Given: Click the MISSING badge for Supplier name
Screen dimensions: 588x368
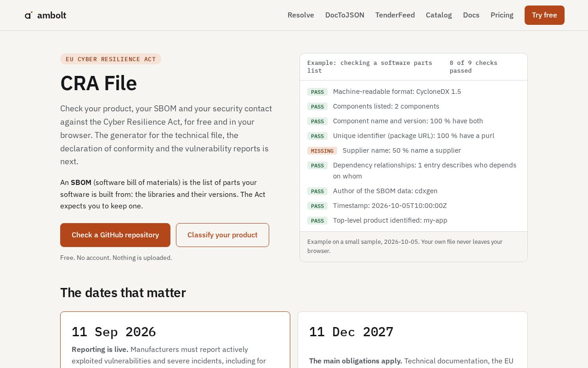Looking at the screenshot, I should coord(322,150).
